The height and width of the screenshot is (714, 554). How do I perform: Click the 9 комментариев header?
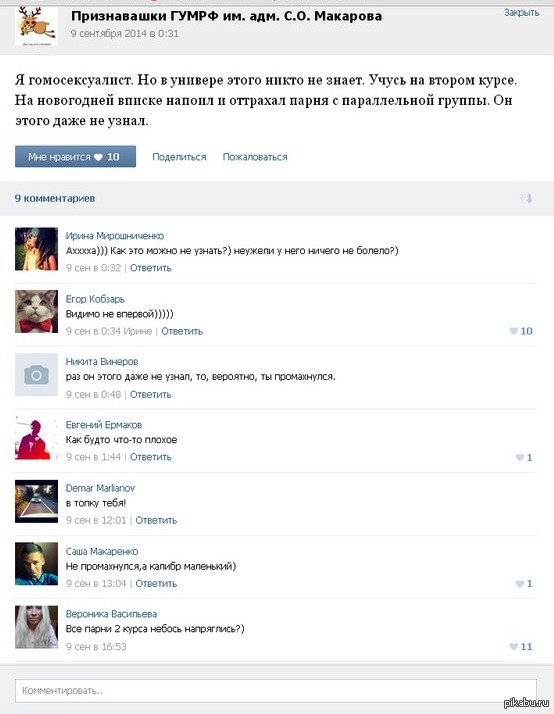point(55,199)
